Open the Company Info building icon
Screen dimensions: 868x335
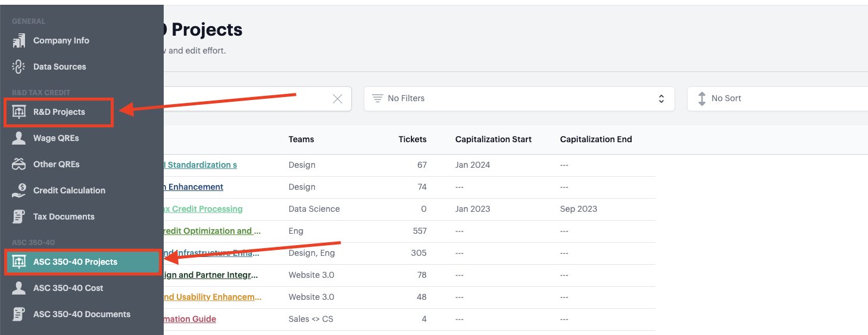tap(19, 40)
